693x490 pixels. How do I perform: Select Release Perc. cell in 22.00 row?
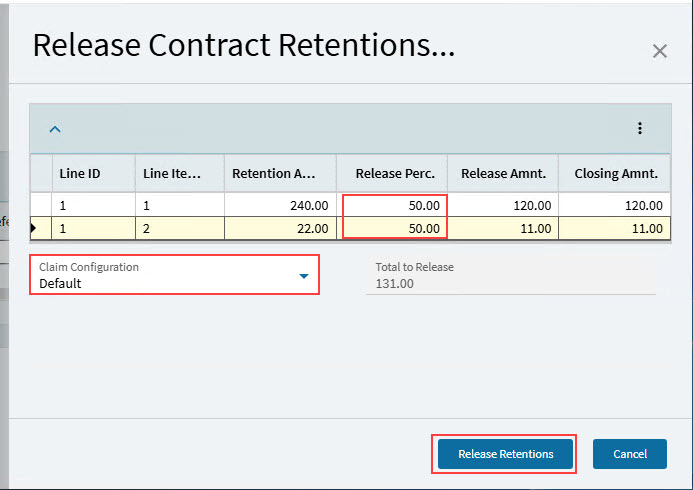point(392,228)
